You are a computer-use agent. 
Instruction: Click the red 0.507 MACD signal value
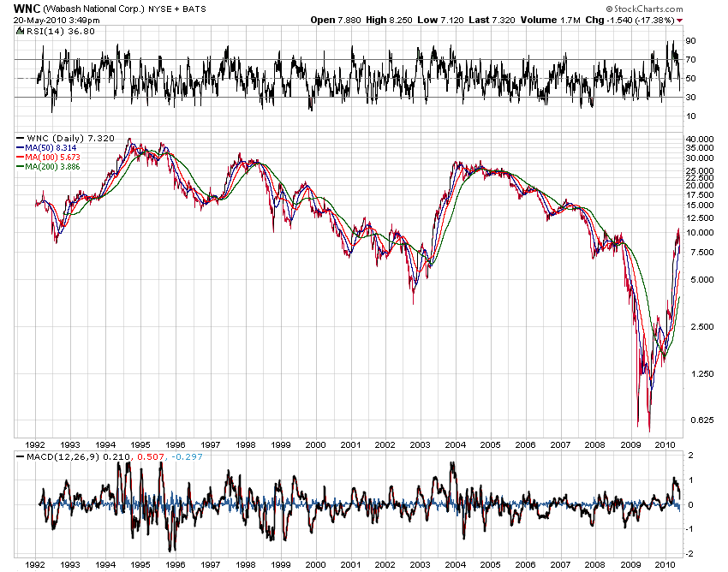pyautogui.click(x=150, y=457)
